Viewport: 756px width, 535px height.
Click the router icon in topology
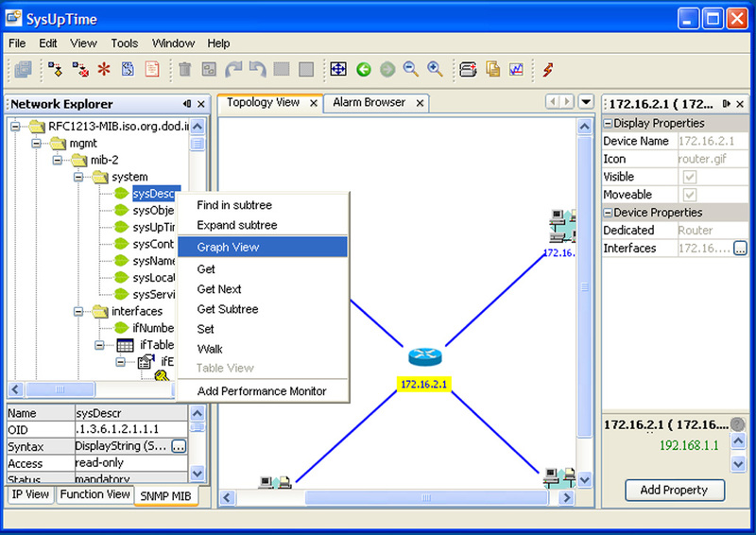(424, 356)
